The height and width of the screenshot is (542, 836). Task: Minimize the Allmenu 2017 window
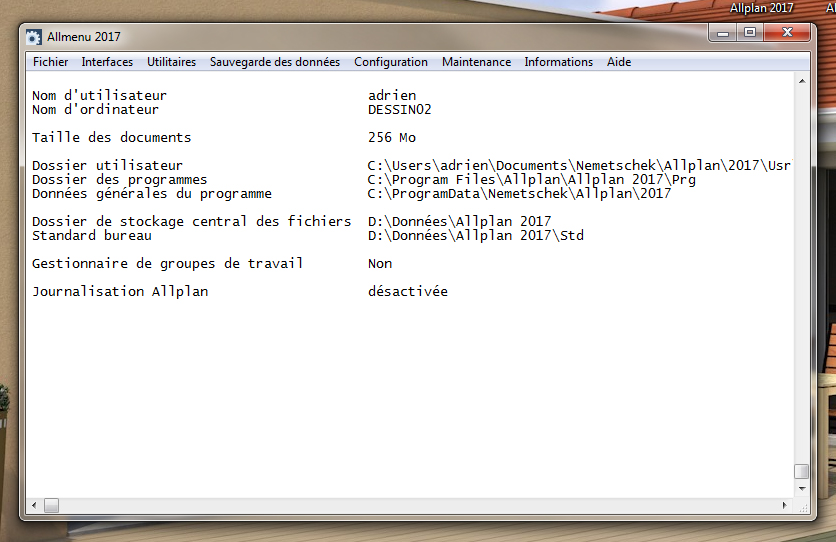coord(722,33)
